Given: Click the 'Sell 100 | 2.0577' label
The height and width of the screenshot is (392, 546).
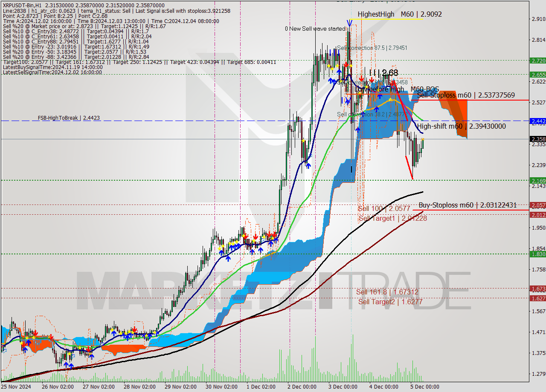Looking at the screenshot, I should click(384, 209).
